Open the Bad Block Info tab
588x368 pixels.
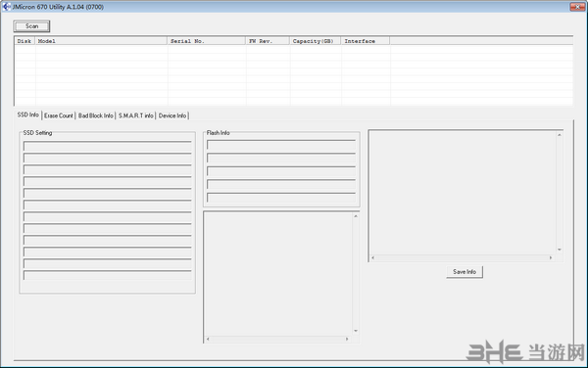[x=96, y=115]
